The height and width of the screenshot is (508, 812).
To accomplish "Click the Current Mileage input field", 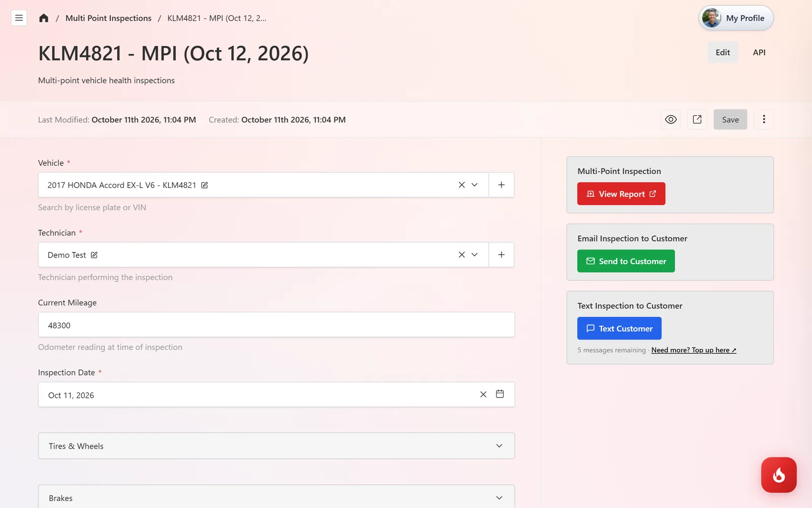I will click(x=277, y=325).
